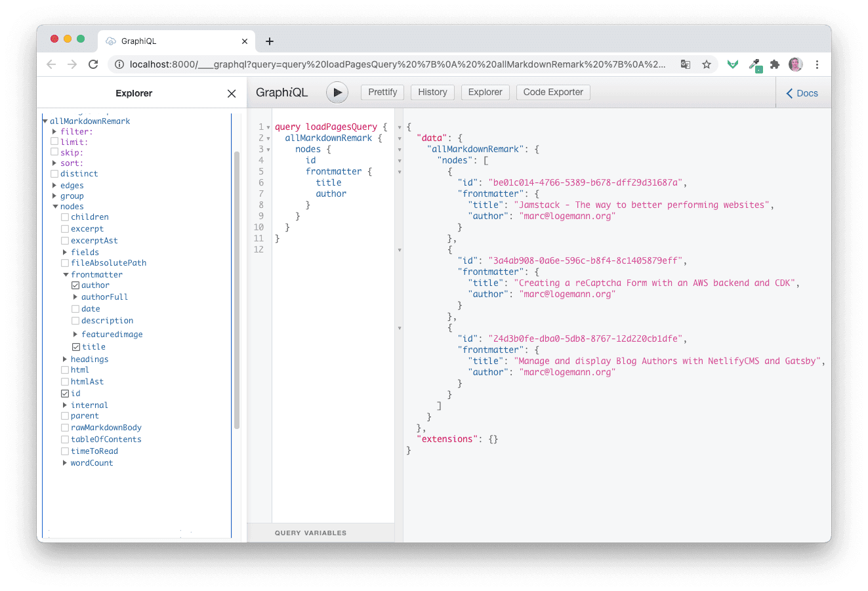Check the fileAbsolutePath field
Screen dimensions: 868x591
point(65,263)
